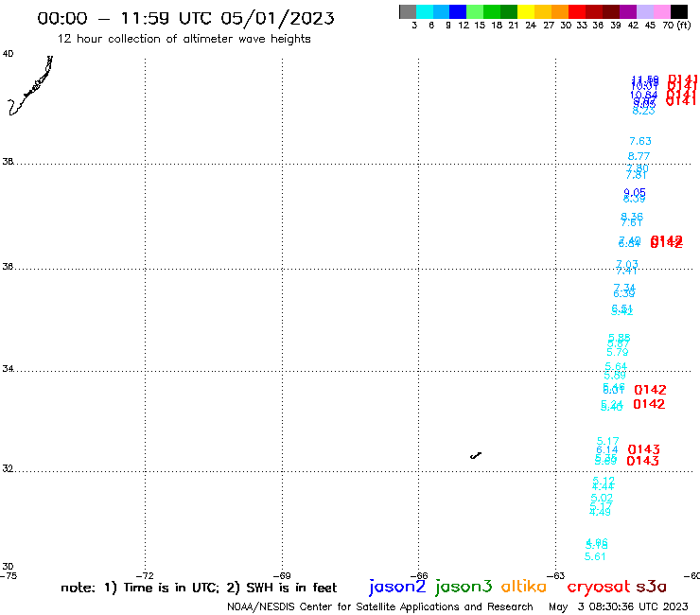Click the pink legend swatch
Screen dimensions: 700x615
pos(661,11)
